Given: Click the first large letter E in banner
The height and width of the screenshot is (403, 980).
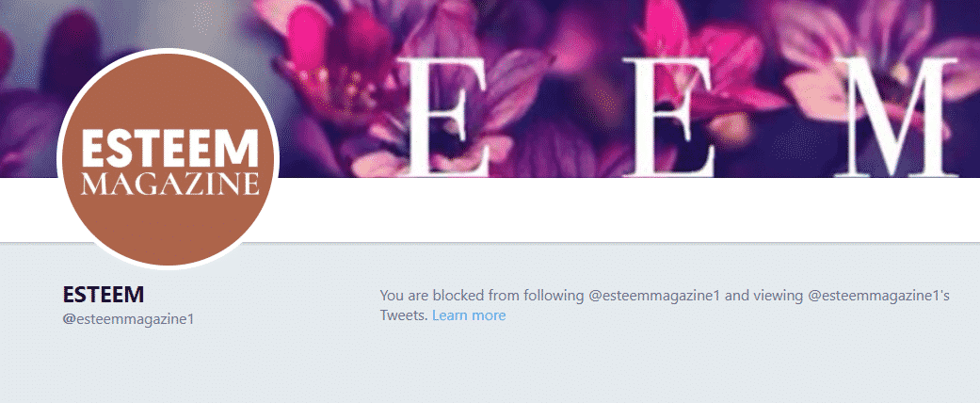Looking at the screenshot, I should 445,116.
